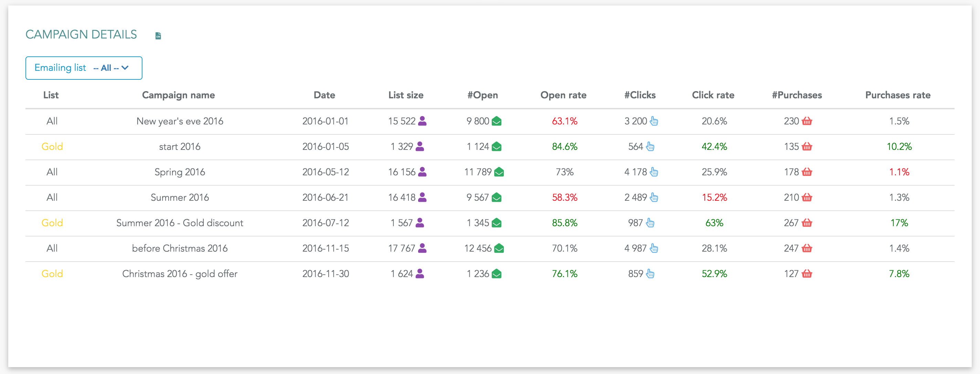The width and height of the screenshot is (980, 374).
Task: Click the person icon next to 16 418
Action: click(422, 197)
